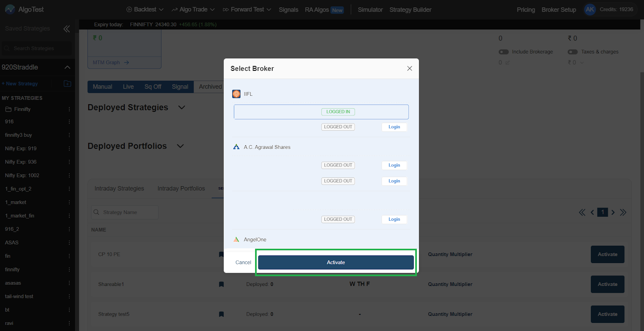
Task: Collapse Deployed Portfolios section
Action: 180,146
